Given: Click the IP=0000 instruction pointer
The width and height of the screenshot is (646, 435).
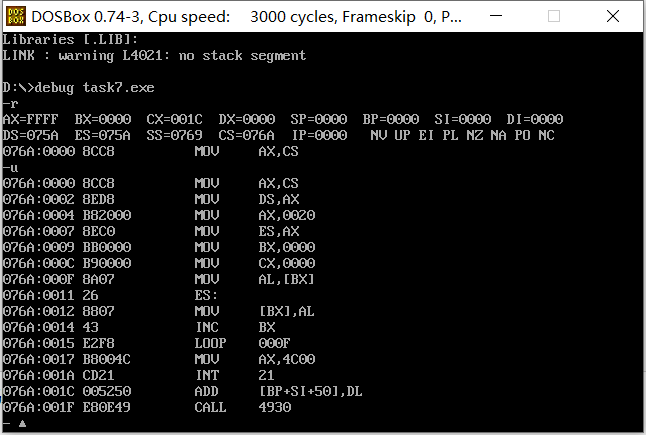Looking at the screenshot, I should 320,135.
